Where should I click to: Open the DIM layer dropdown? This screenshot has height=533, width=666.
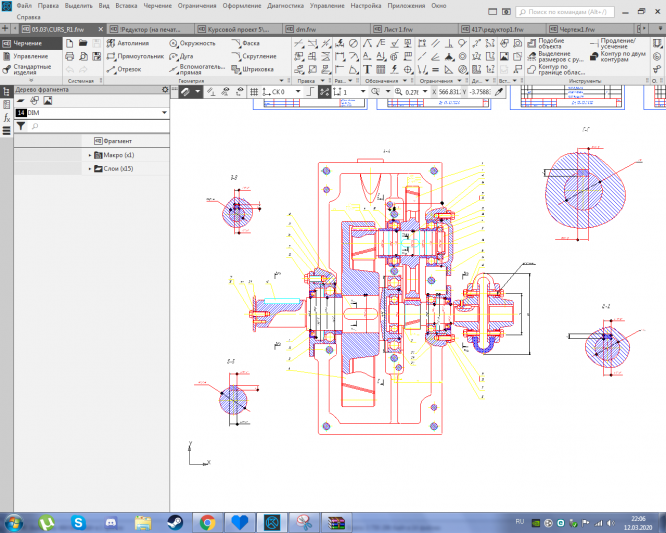163,113
